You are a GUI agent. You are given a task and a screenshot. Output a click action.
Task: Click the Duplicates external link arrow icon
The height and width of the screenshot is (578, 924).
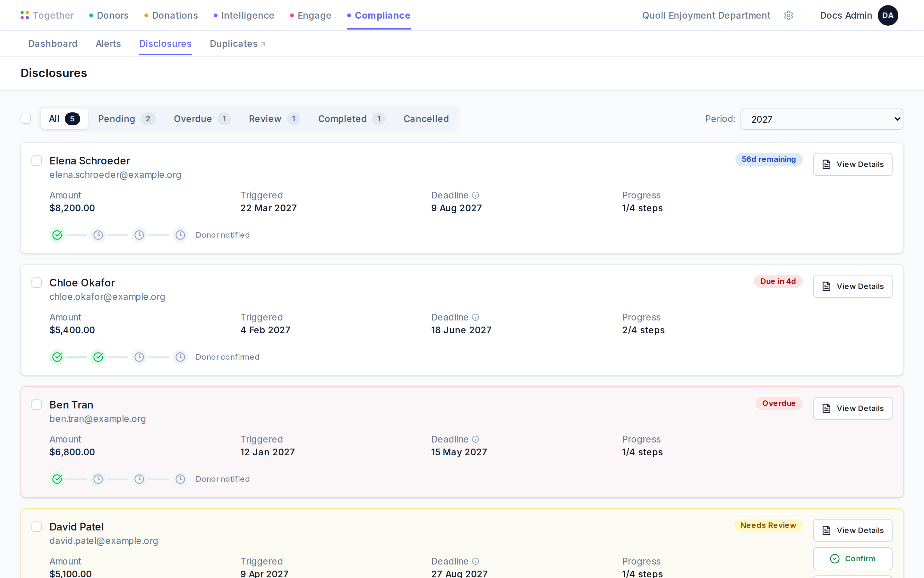click(263, 44)
